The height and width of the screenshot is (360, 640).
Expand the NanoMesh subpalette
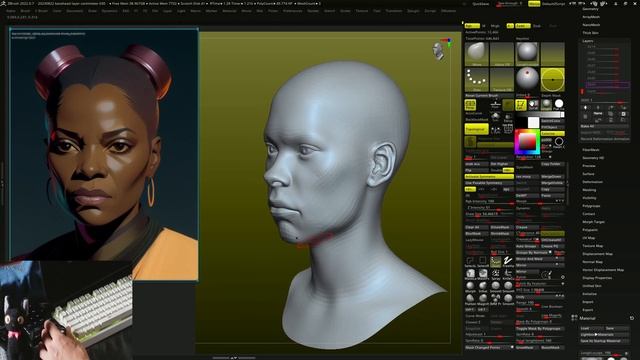(591, 25)
